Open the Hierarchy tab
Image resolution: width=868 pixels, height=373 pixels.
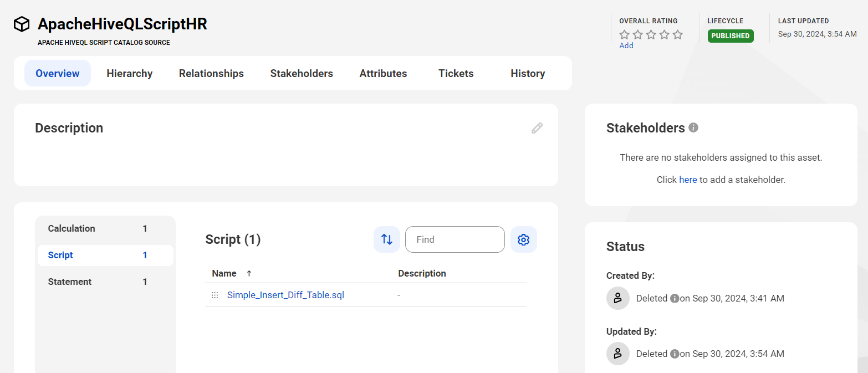130,73
